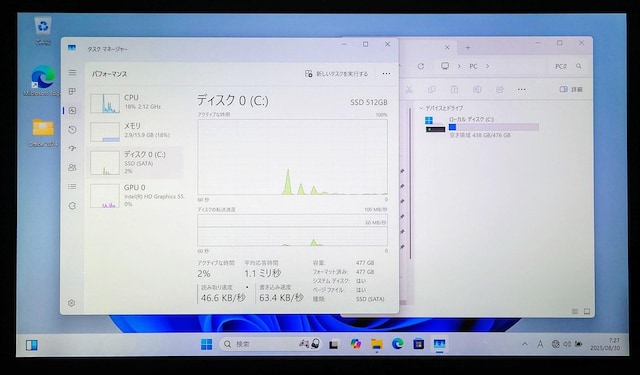The width and height of the screenshot is (640, 375).
Task: Open Startup apps from Task Manager sidebar
Action: (72, 149)
